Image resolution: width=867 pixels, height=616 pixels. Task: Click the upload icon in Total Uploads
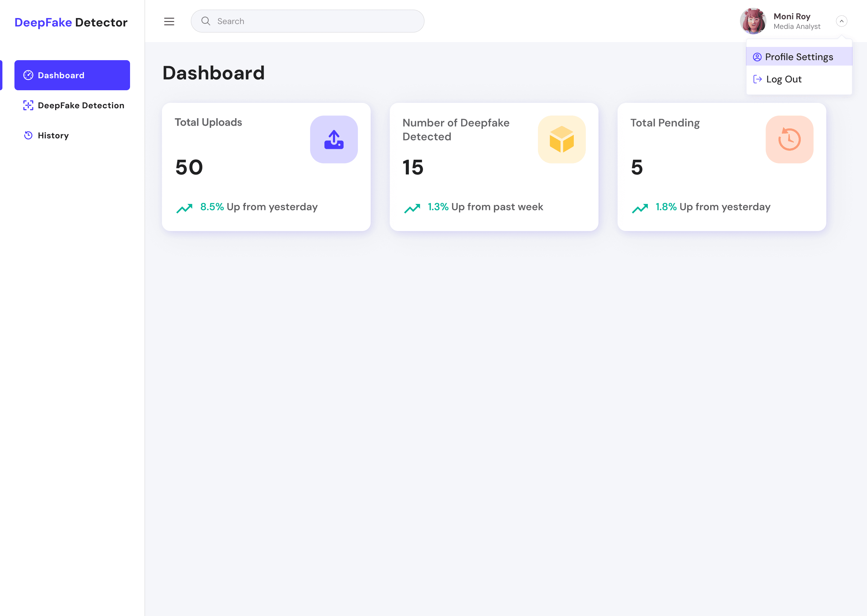[x=334, y=140]
